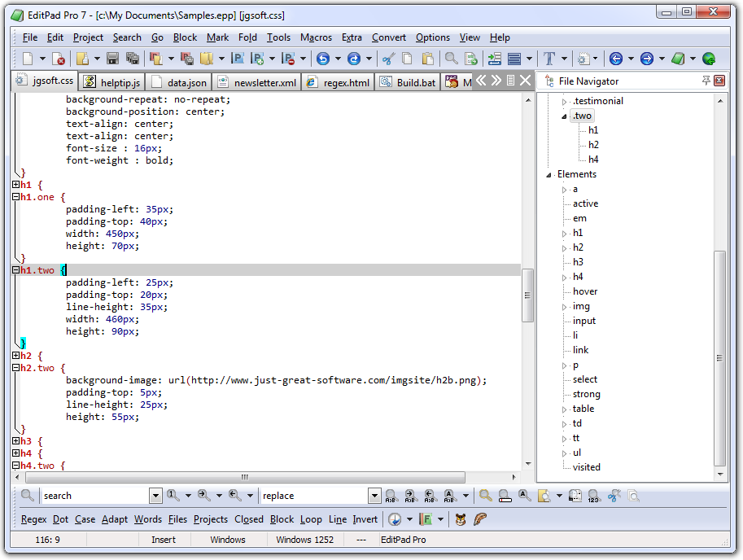Click the Count Matches 123 icon

coord(594,496)
